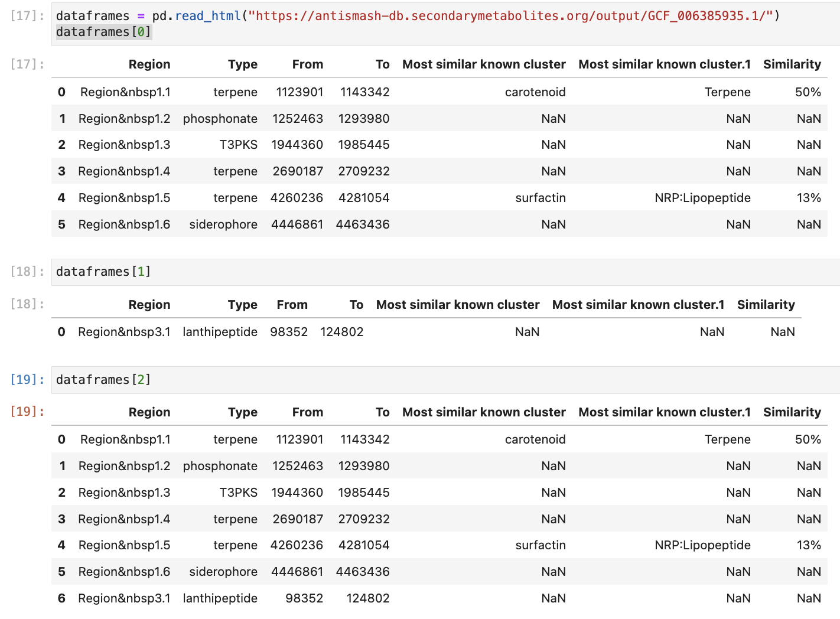840x619 pixels.
Task: Click the Similarity column header in output 17
Action: coord(792,64)
